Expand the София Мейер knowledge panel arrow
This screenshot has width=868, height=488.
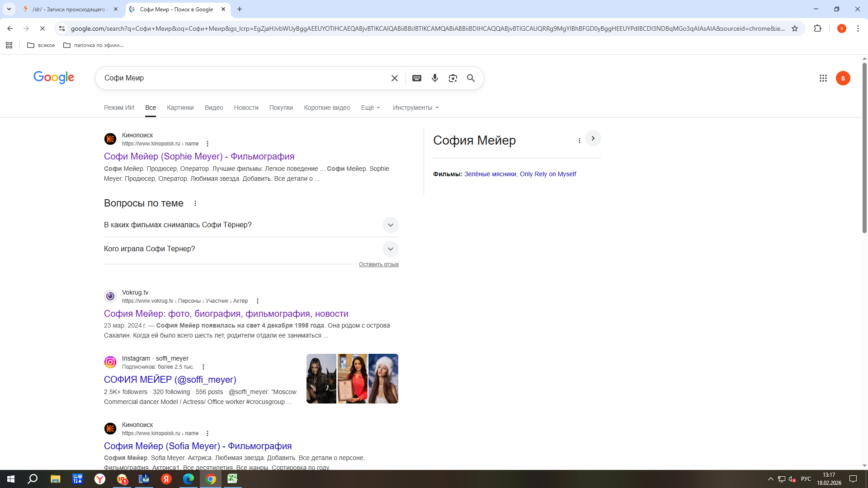[593, 138]
